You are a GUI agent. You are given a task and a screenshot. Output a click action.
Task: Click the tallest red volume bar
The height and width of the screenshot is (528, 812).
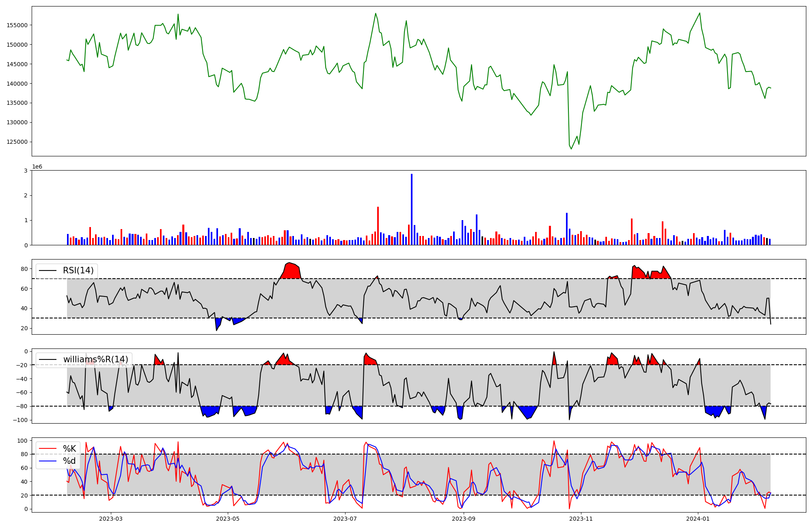(x=378, y=226)
